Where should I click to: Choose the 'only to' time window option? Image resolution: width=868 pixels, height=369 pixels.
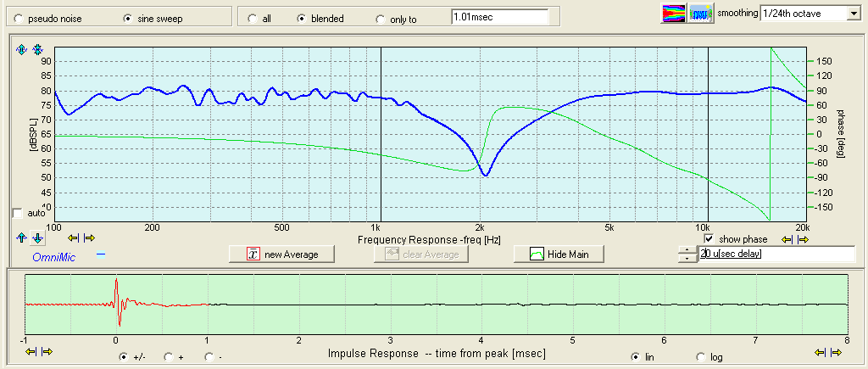[380, 19]
